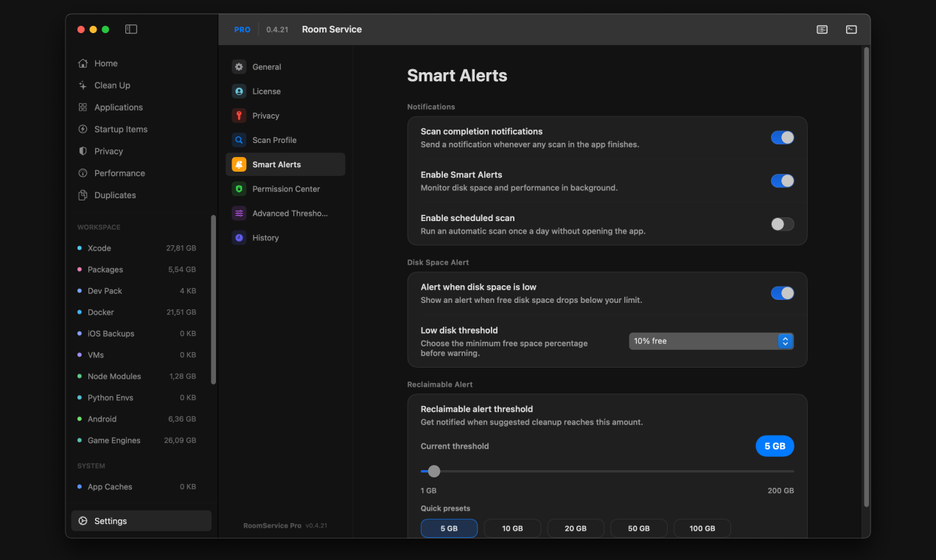Select Docker workspace item in sidebar
This screenshot has height=560, width=936.
click(x=101, y=312)
